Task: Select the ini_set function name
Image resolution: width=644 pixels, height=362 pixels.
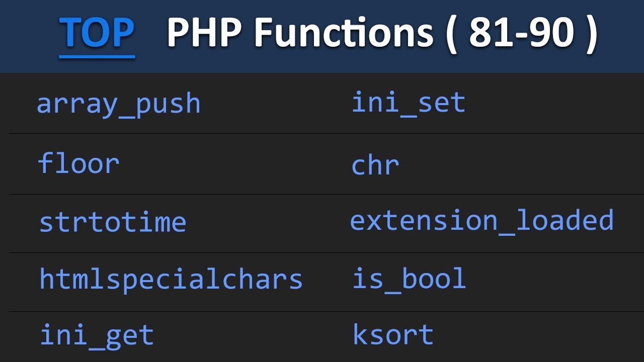Action: tap(409, 103)
